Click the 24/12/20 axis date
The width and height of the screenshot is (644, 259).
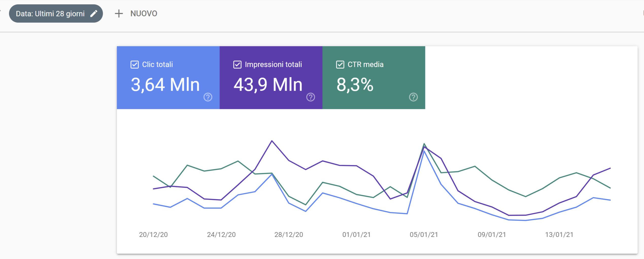point(221,235)
